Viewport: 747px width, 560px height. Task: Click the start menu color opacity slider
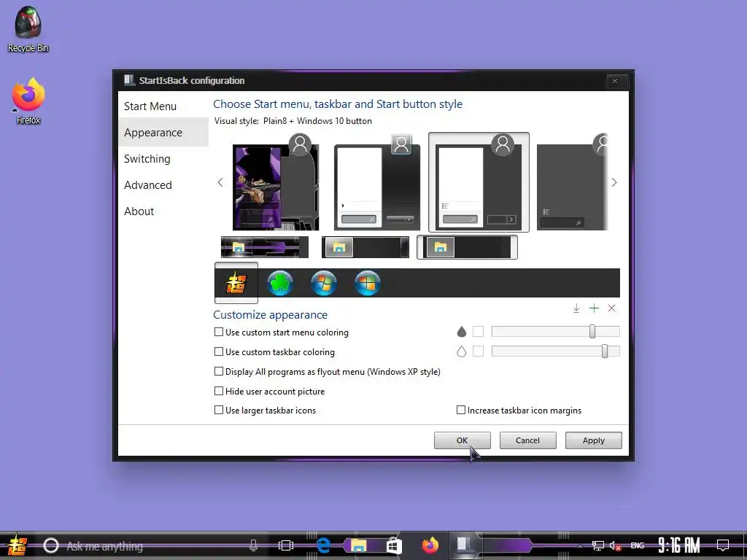click(x=555, y=332)
